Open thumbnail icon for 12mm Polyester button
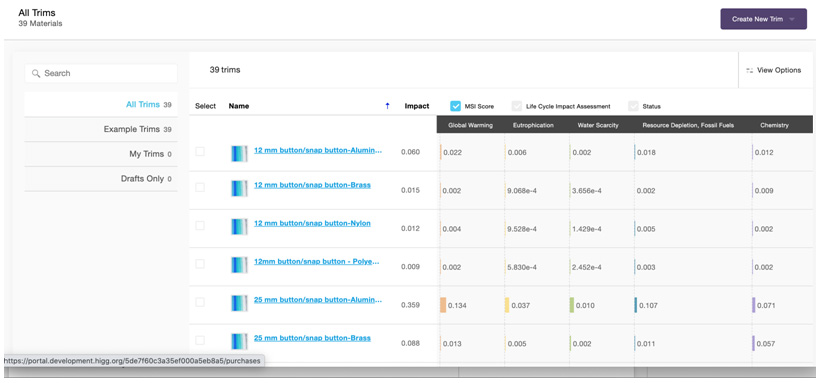 (x=239, y=265)
